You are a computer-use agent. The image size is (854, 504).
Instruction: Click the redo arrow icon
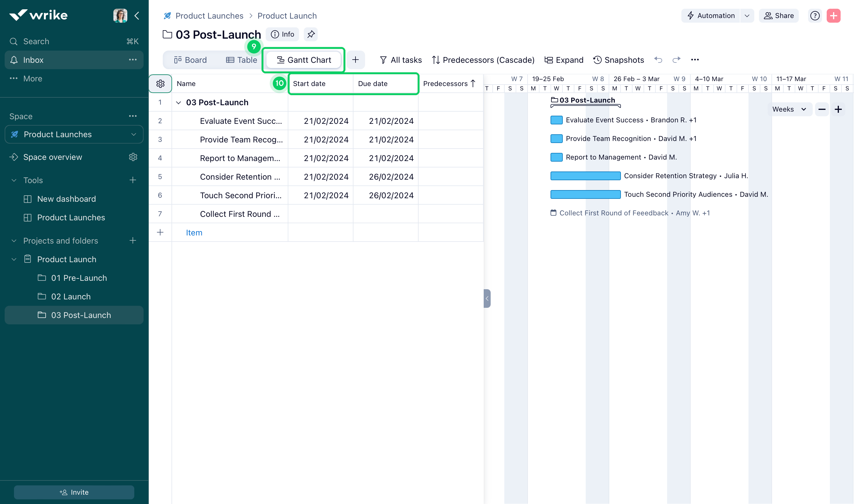pyautogui.click(x=676, y=60)
